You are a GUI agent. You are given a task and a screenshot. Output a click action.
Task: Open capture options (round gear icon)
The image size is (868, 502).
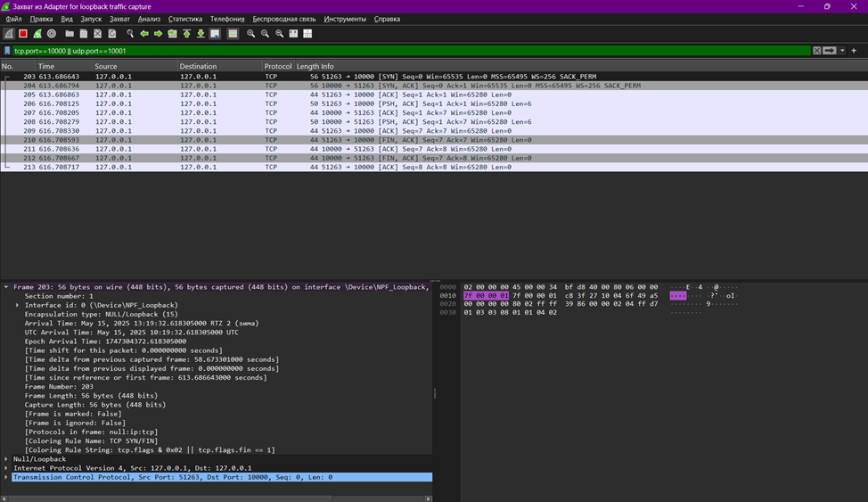(52, 34)
